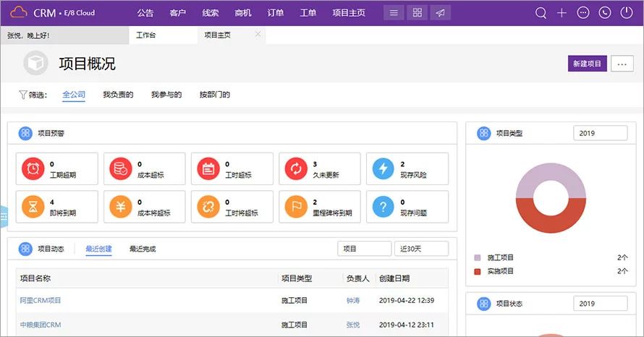Open the 商机 menu in top navigation
This screenshot has width=644, height=337.
click(x=244, y=13)
